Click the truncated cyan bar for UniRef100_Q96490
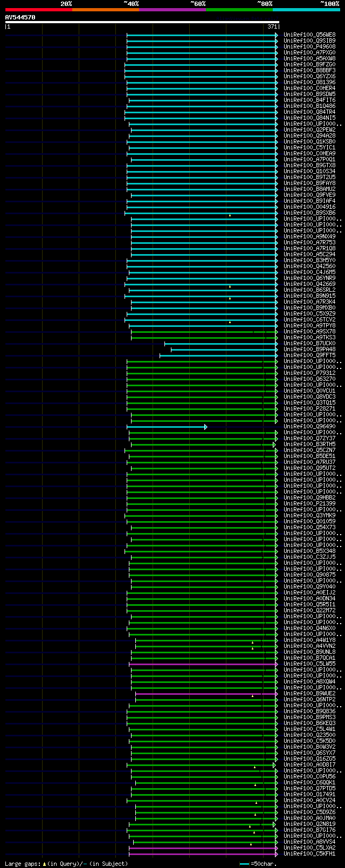 [x=167, y=426]
